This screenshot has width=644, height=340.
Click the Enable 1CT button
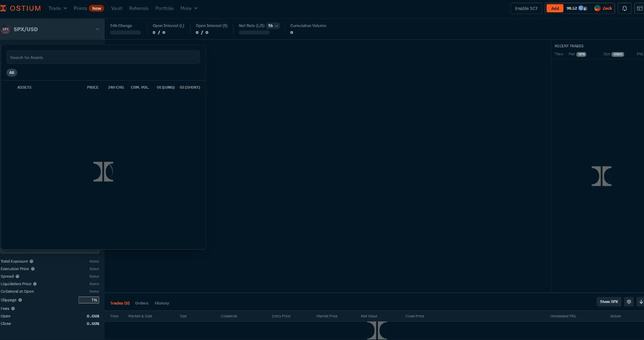pos(526,8)
